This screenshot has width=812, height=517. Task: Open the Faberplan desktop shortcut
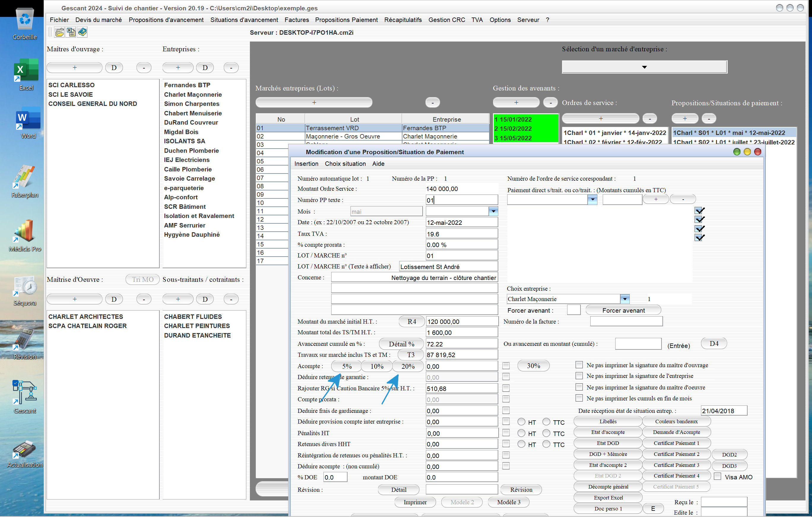coord(25,181)
